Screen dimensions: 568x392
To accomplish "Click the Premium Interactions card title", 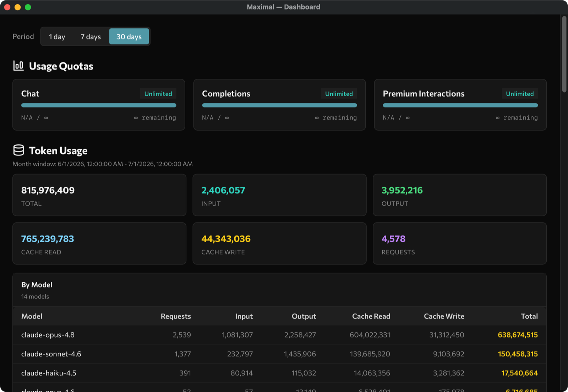I will [x=424, y=94].
